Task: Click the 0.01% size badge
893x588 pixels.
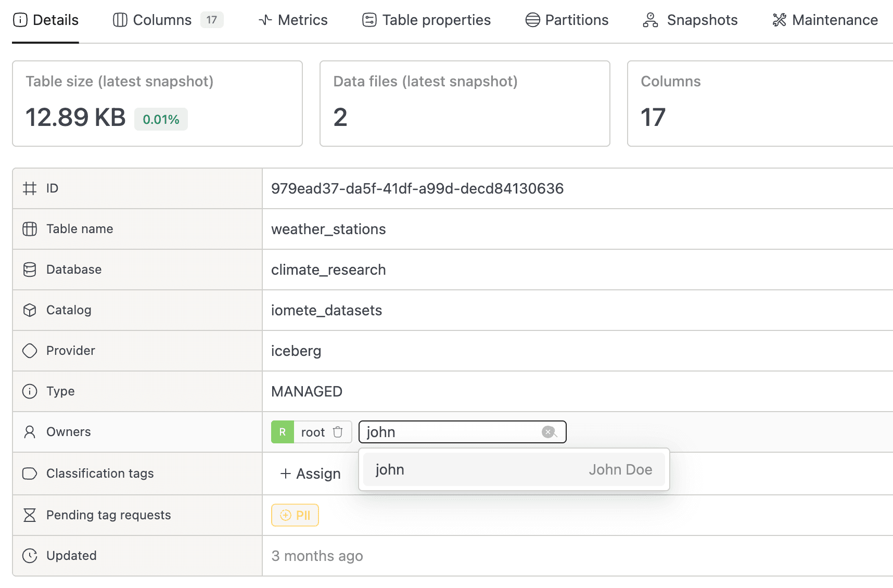Action: tap(161, 119)
